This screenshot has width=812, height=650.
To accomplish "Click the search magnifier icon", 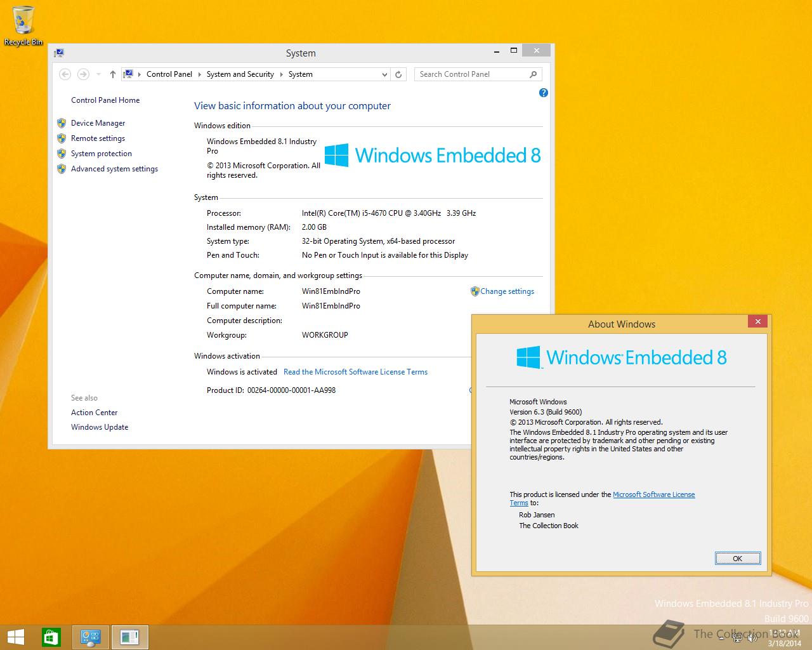I will point(533,74).
